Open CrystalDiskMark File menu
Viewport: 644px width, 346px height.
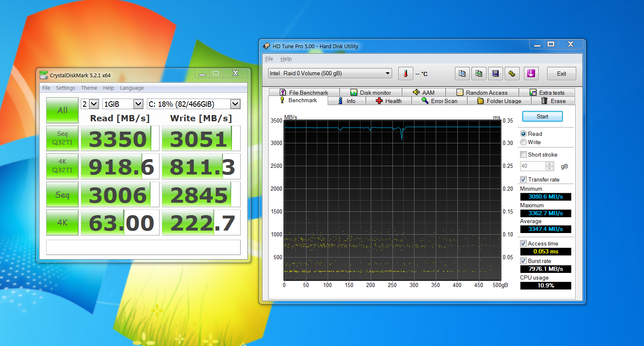(x=46, y=88)
